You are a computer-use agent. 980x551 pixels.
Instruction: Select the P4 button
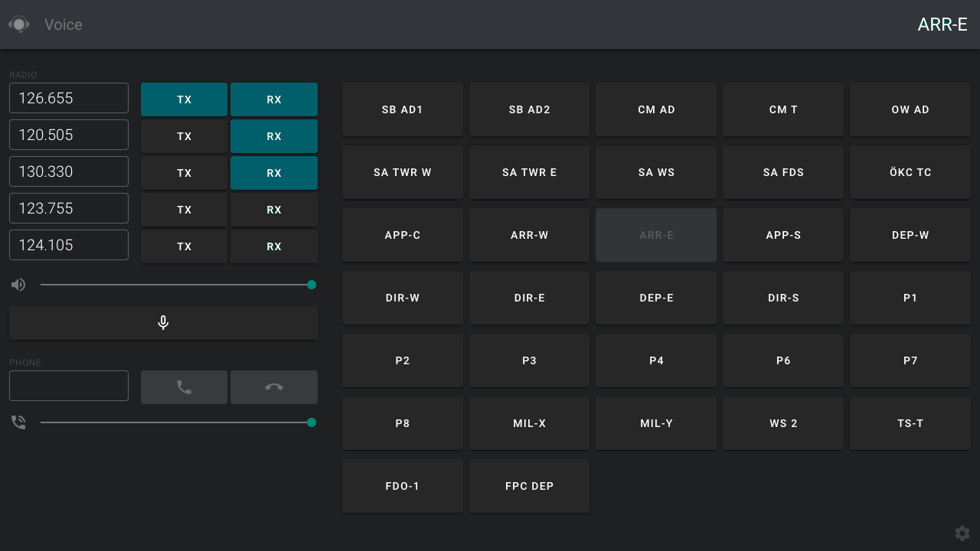click(x=656, y=360)
